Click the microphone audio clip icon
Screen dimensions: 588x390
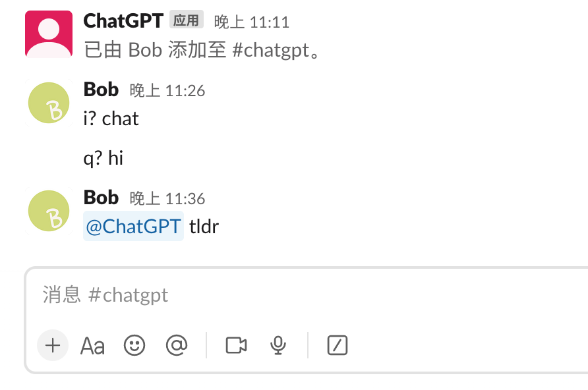(278, 345)
